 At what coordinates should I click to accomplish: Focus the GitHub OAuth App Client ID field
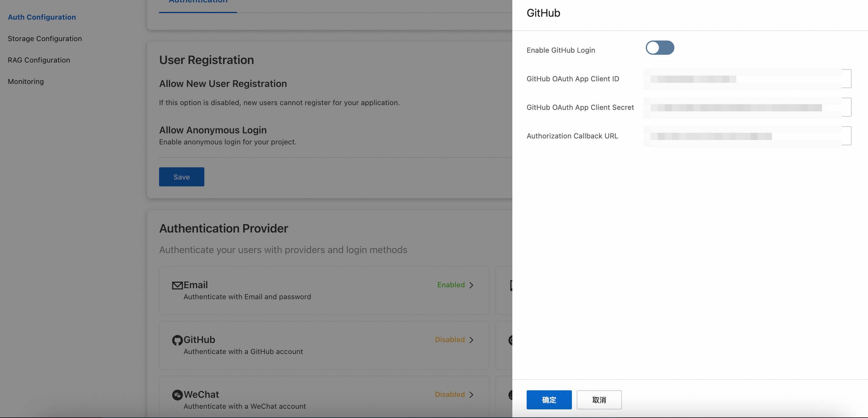click(x=747, y=79)
